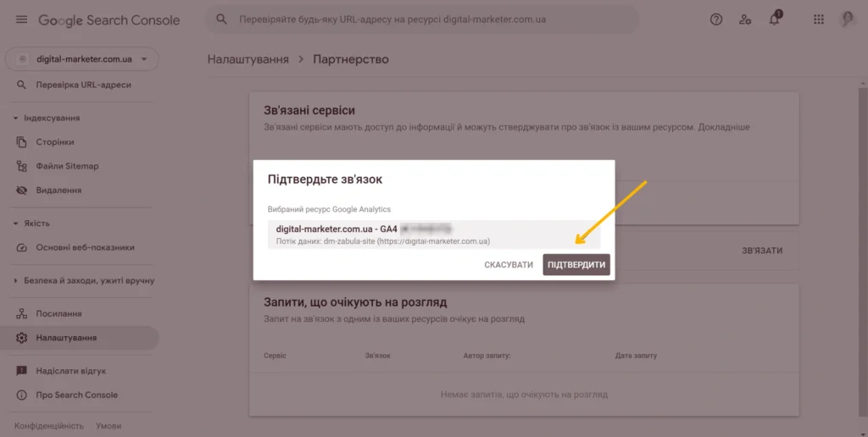
Task: Open the Google apps grid
Action: pos(819,19)
